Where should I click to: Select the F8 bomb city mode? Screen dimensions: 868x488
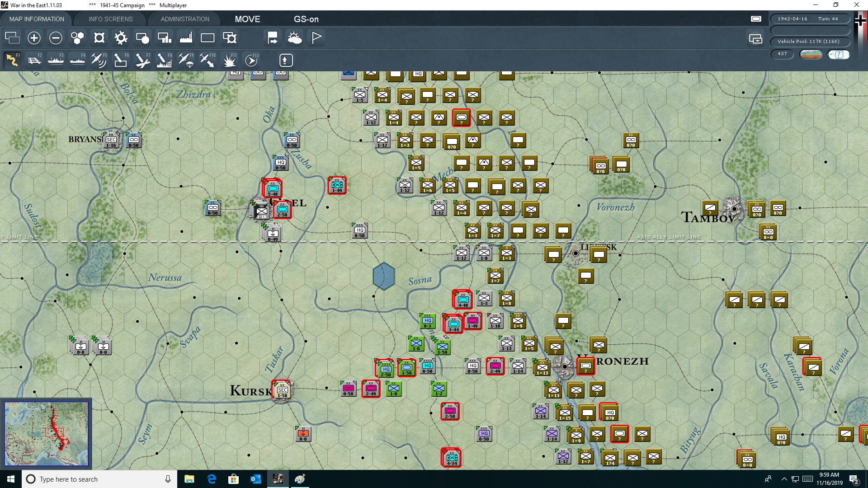pos(164,60)
